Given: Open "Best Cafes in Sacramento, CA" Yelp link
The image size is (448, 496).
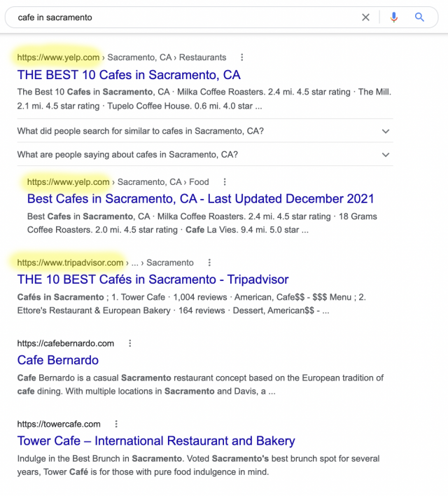Looking at the screenshot, I should tap(200, 199).
